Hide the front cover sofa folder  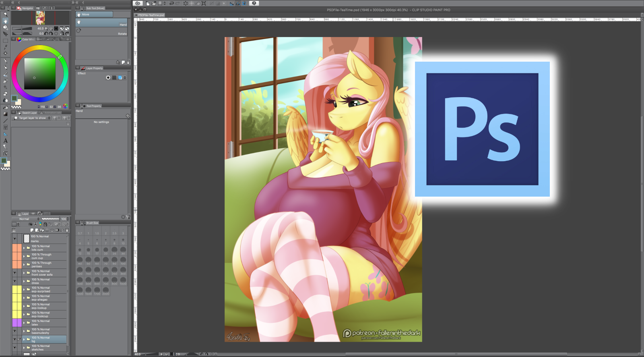14,273
